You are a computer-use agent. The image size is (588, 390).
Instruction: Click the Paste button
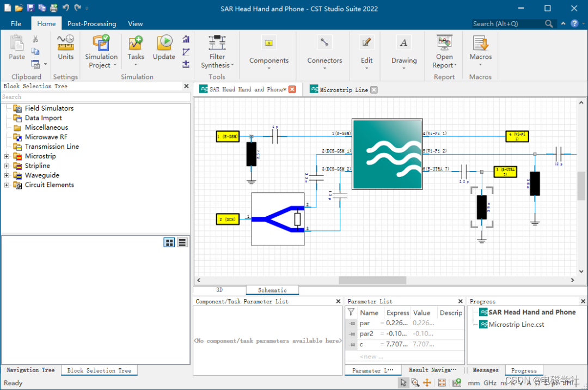[17, 47]
